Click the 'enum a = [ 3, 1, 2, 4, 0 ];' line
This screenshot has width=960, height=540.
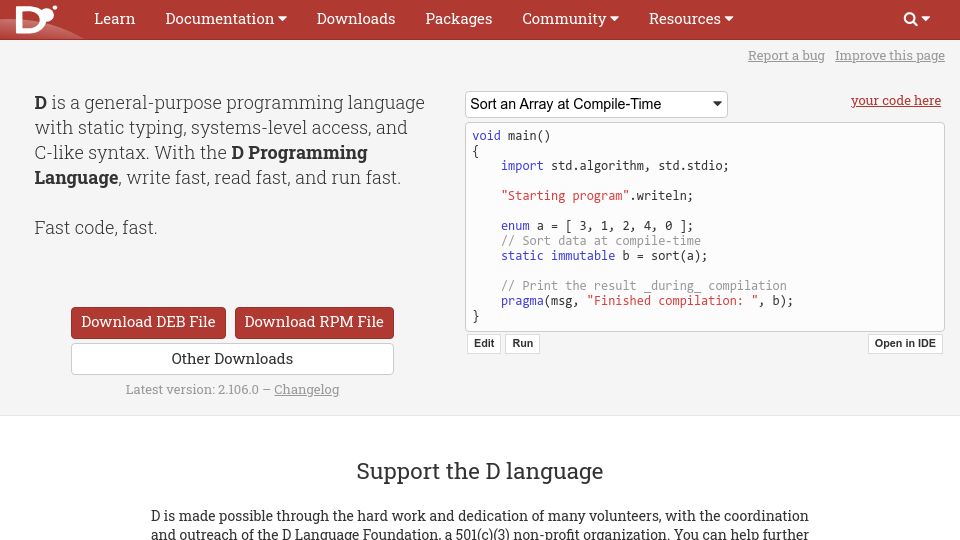click(x=597, y=226)
